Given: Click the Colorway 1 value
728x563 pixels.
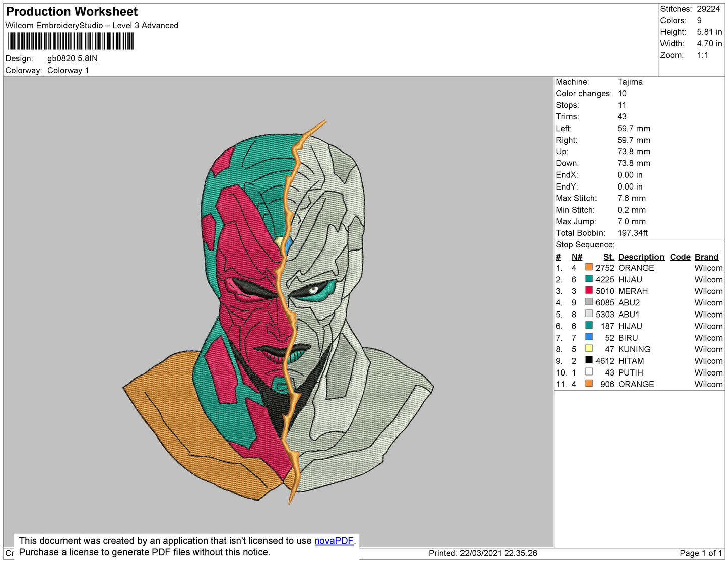Looking at the screenshot, I should pos(68,70).
